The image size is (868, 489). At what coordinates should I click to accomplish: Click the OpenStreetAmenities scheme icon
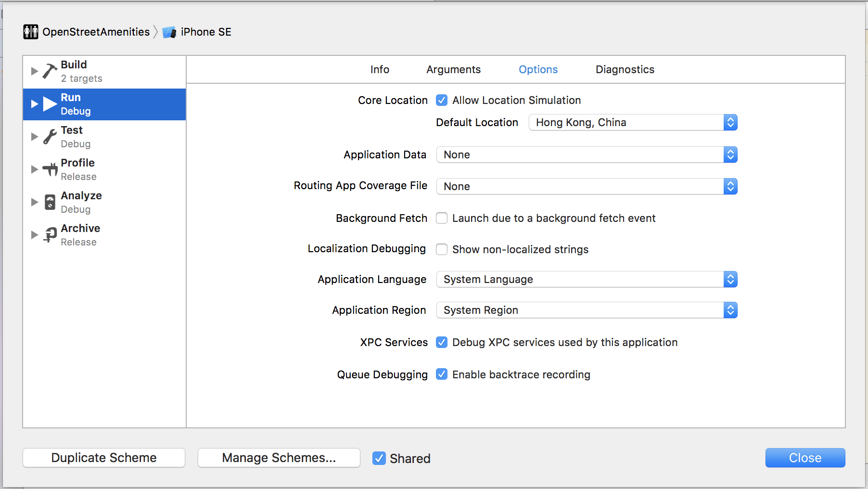click(31, 32)
